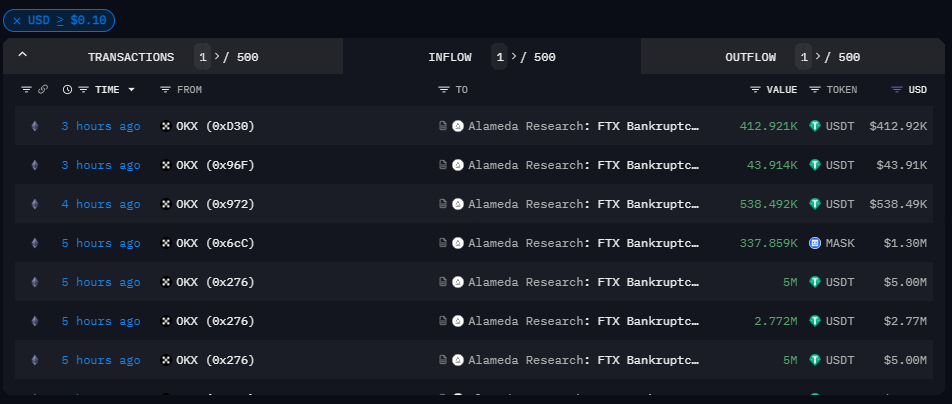Image resolution: width=952 pixels, height=404 pixels.
Task: Click the Ethereum icon in the 0xD30 row
Action: (35, 126)
